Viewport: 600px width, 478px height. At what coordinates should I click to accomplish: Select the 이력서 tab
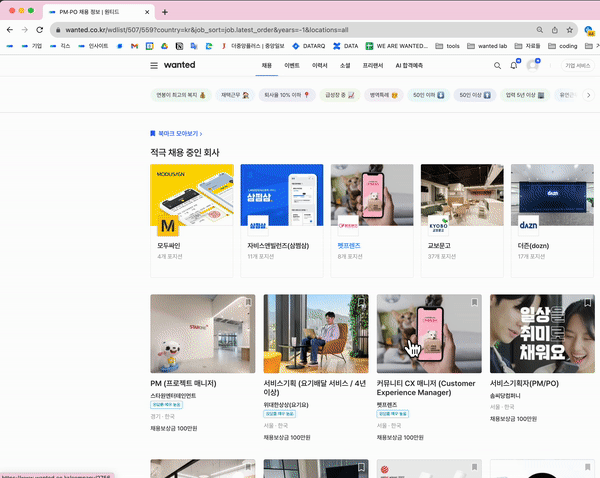[x=320, y=66]
